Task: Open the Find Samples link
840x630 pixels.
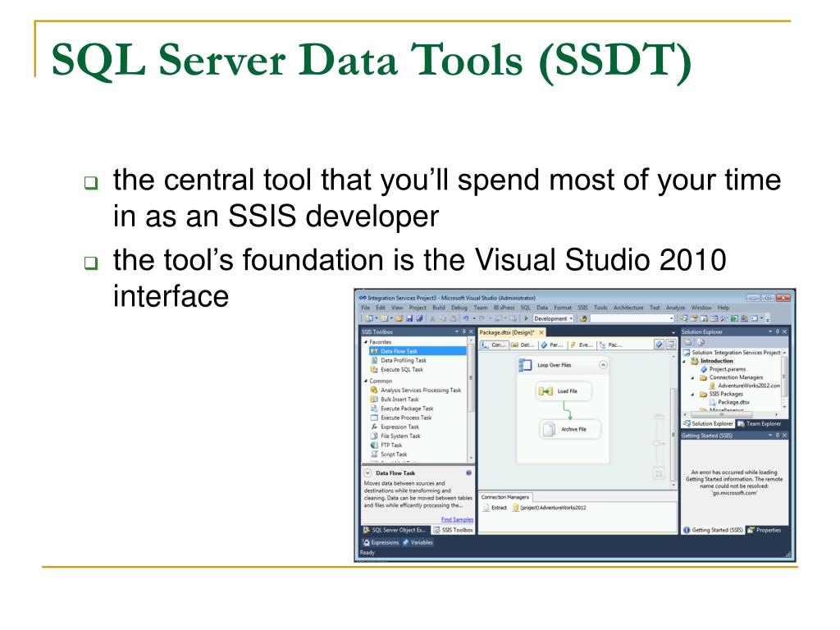Action: (457, 519)
